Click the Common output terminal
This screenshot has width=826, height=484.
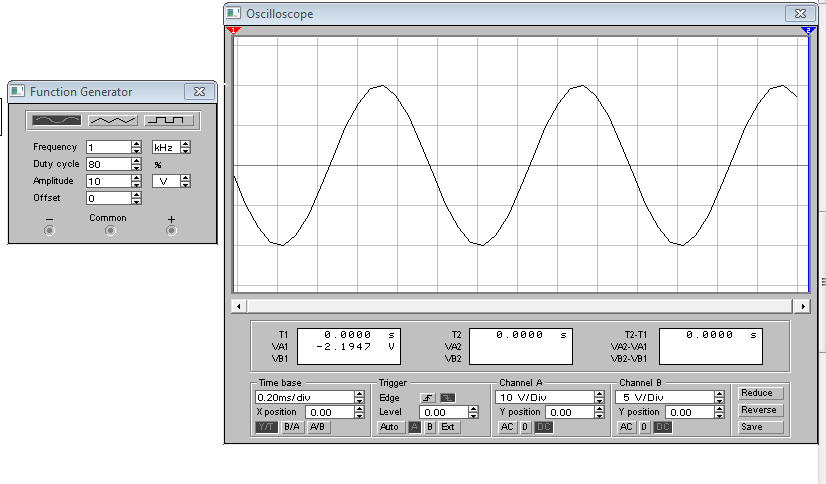(x=110, y=230)
